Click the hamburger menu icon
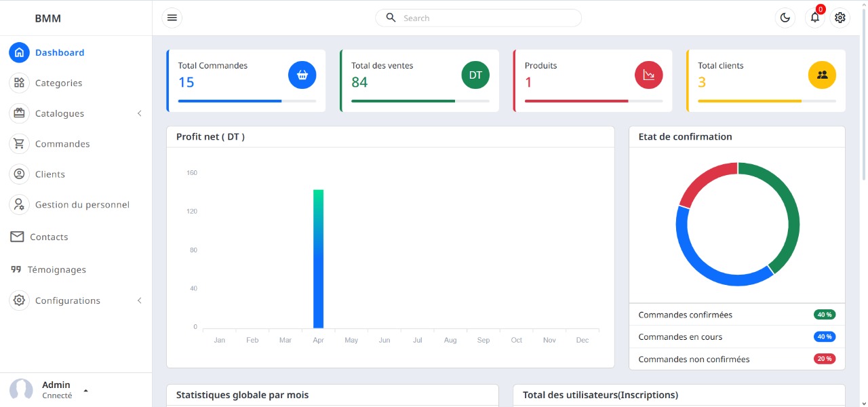This screenshot has width=868, height=407. click(172, 18)
